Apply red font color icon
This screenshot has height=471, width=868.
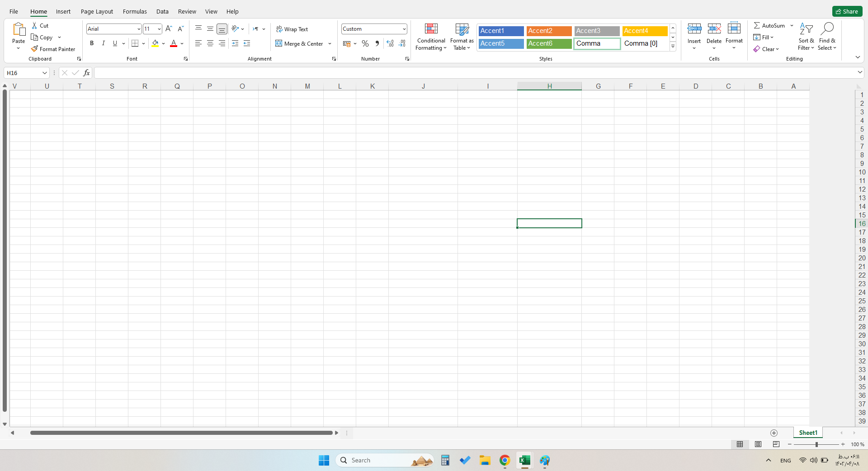pos(174,43)
